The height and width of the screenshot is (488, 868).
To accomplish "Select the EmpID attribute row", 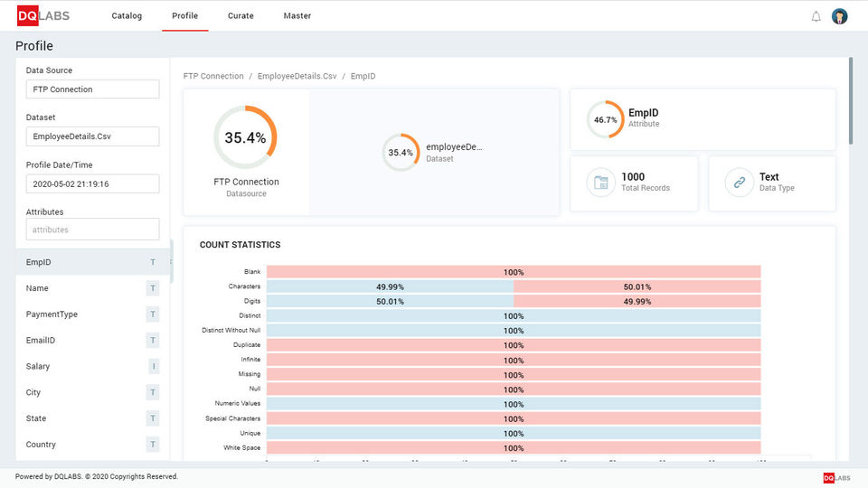I will [92, 262].
